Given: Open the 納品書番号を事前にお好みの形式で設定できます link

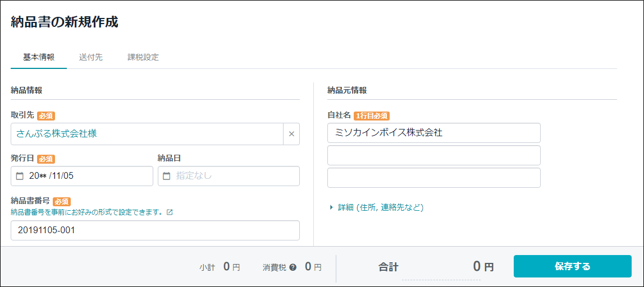Looking at the screenshot, I should (x=87, y=213).
